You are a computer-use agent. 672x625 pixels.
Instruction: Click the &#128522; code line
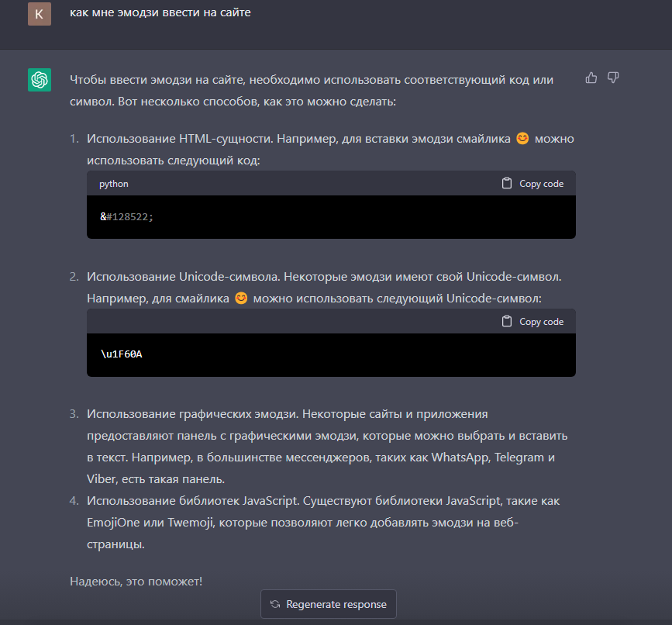pos(127,217)
